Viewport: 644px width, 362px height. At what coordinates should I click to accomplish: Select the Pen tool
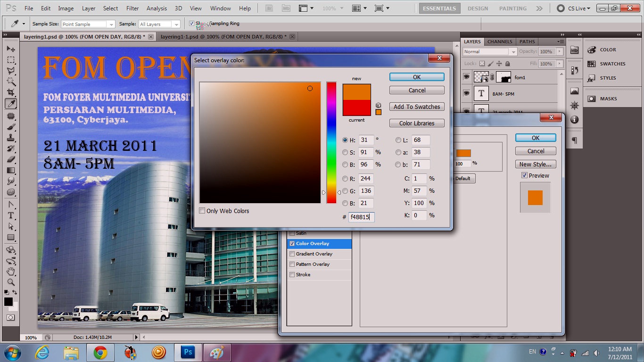pos(11,205)
